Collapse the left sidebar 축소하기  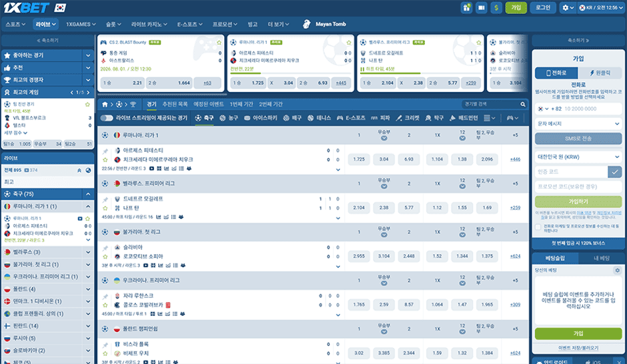(47, 41)
